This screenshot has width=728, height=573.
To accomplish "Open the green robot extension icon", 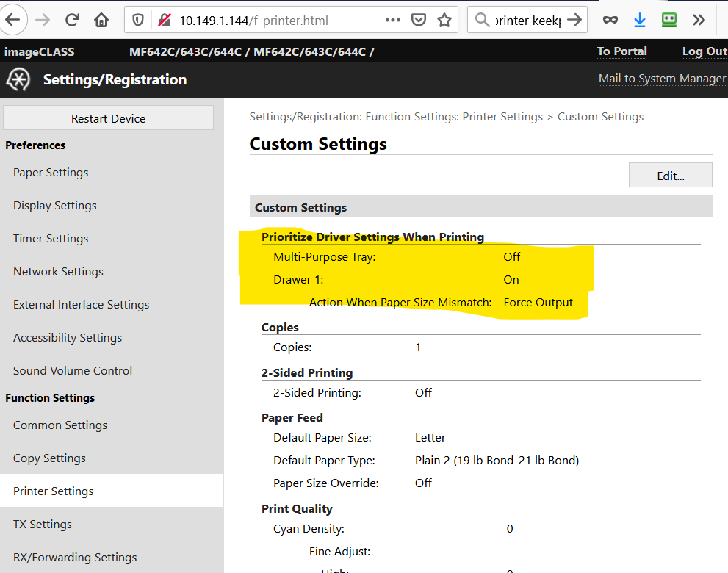I will (669, 20).
